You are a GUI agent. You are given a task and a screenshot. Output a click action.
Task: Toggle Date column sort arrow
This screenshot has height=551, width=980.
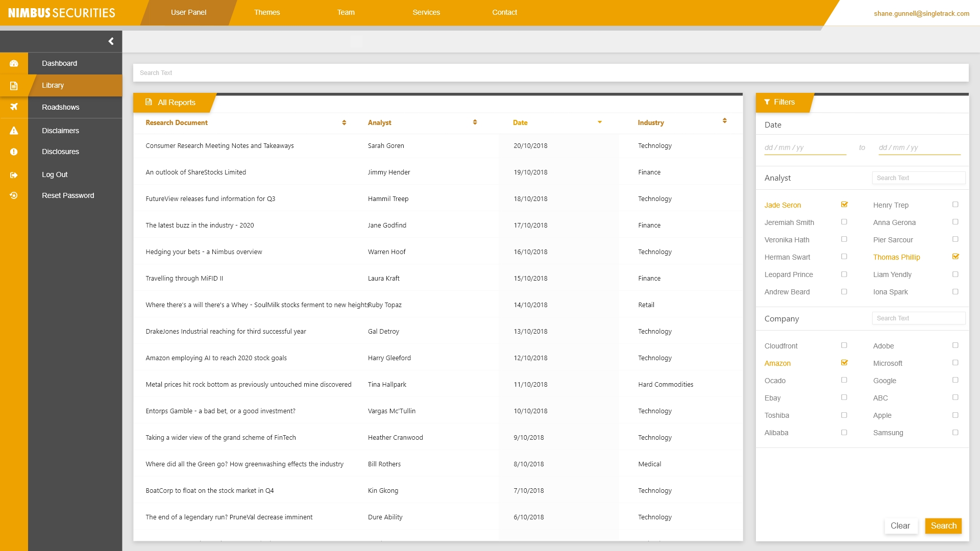(600, 122)
